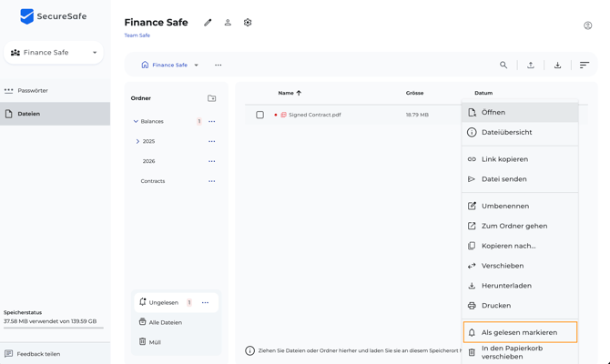This screenshot has height=364, width=610.
Task: Expand the Finance Safe breadcrumb dropdown arrow
Action: tap(196, 65)
